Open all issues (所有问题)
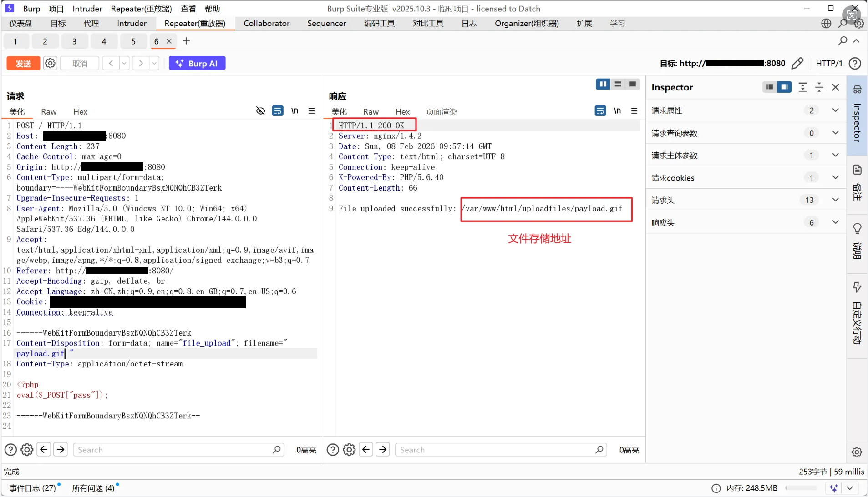 (x=93, y=488)
